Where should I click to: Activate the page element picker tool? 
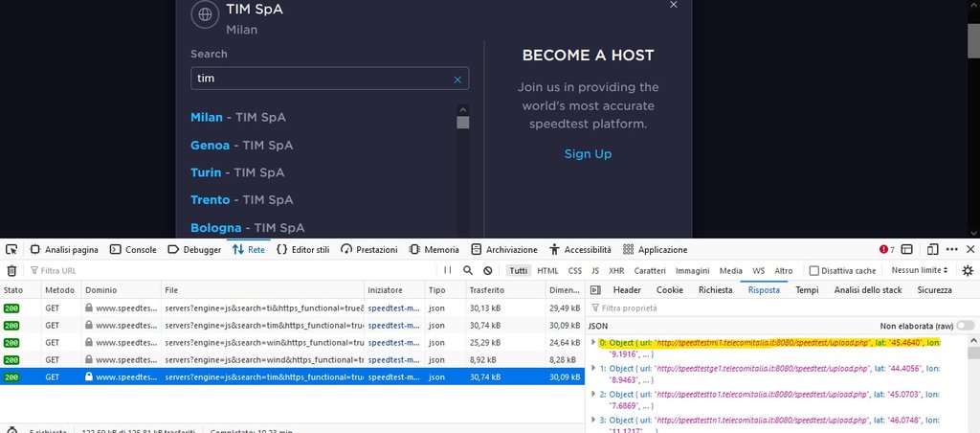point(11,250)
